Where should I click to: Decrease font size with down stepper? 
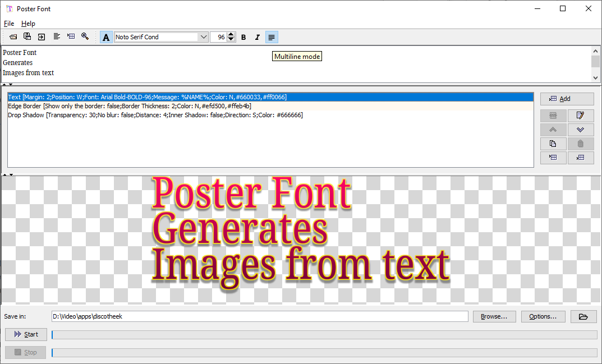coord(231,40)
